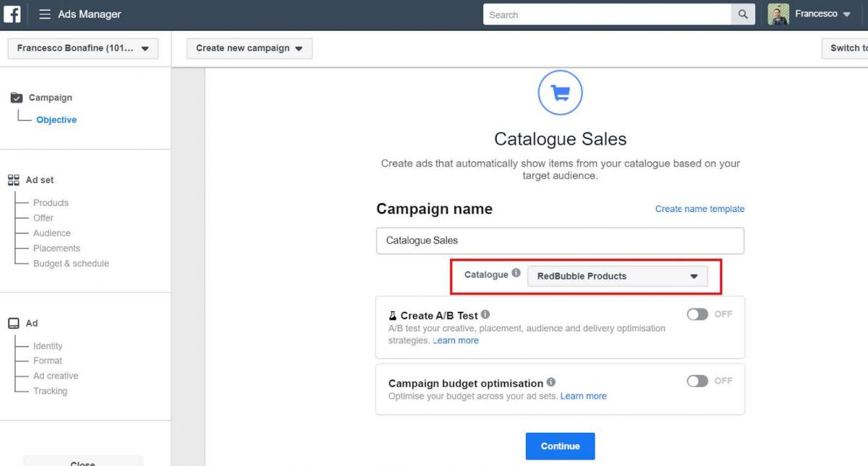
Task: Open Tracking under Ad
Action: 50,391
